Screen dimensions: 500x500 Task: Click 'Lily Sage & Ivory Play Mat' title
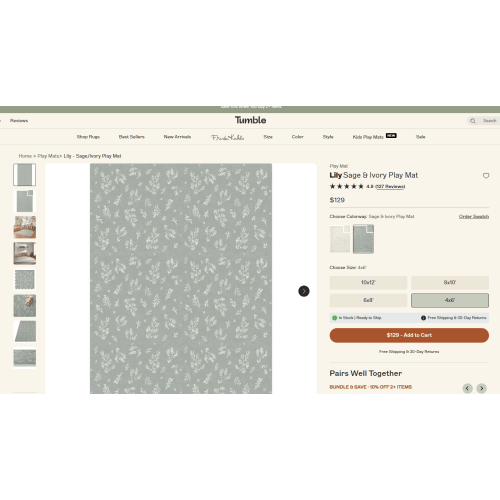[x=374, y=175]
